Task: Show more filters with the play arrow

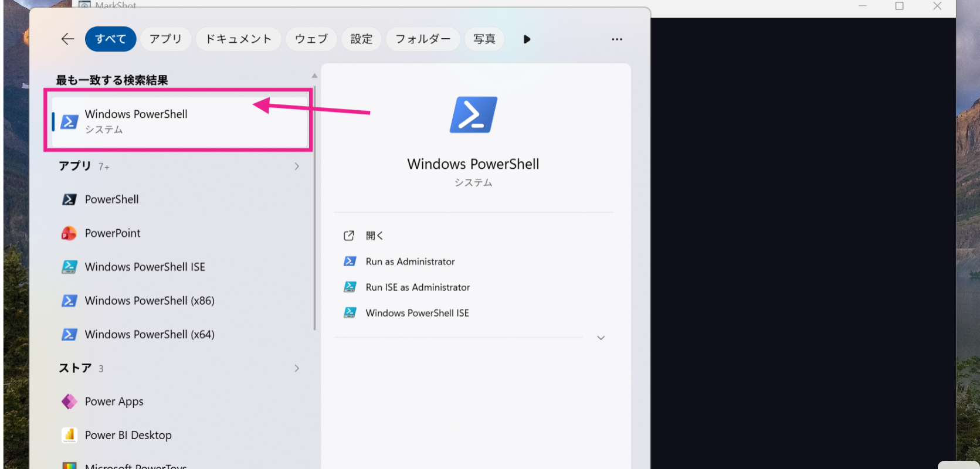Action: coord(527,39)
